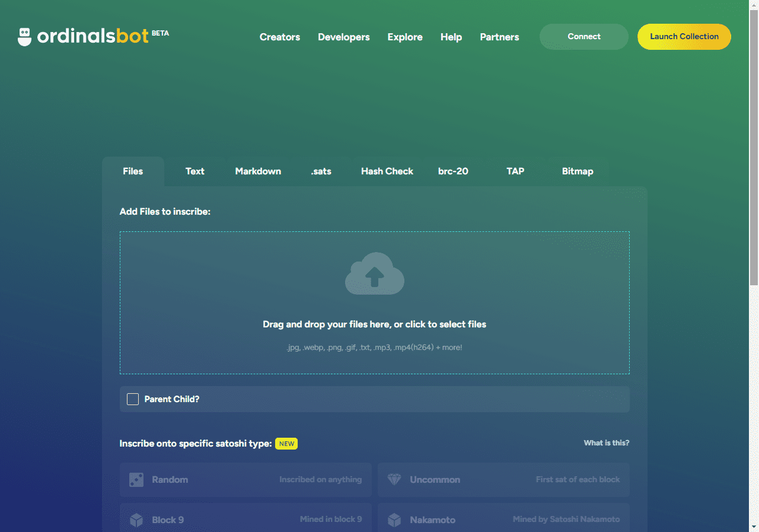
Task: Click the yellow NEW badge
Action: pos(286,444)
